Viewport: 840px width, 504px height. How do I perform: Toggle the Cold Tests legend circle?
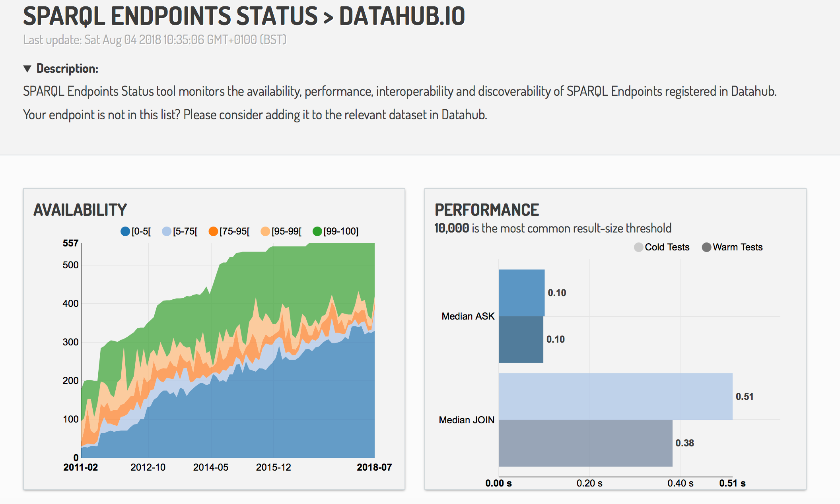click(639, 247)
